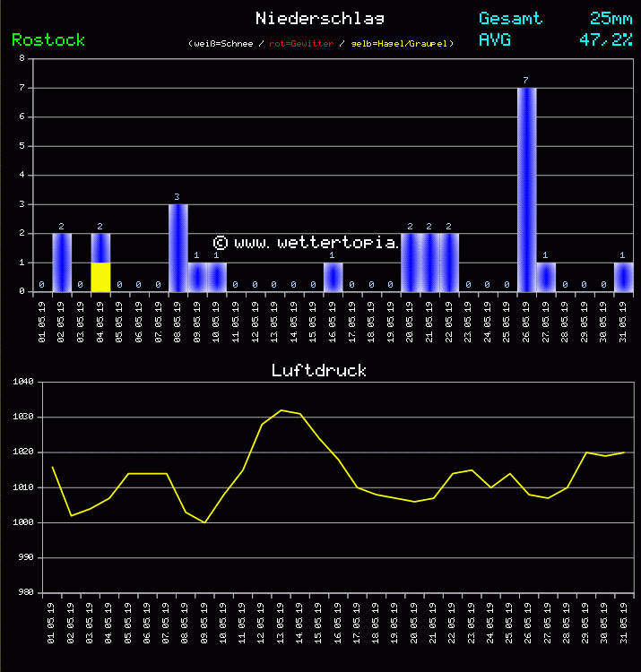Click the yellow hail segment on 04.05.19
Viewport: 641px width, 672px height.
pyautogui.click(x=100, y=277)
